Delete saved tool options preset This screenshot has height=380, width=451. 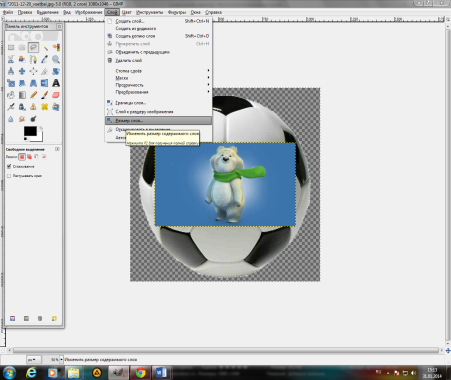tap(40, 319)
